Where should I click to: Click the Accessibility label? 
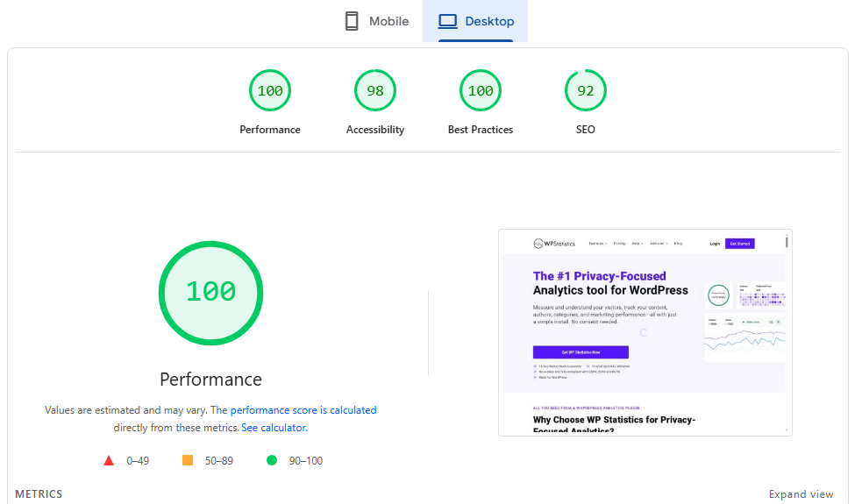click(x=375, y=130)
